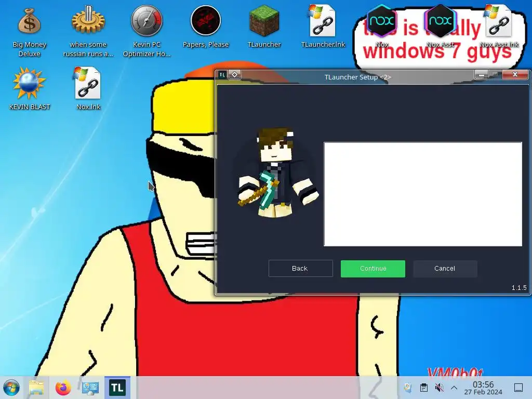Click the TLauncher Setup <2> title text
532x399 pixels.
pyautogui.click(x=357, y=77)
